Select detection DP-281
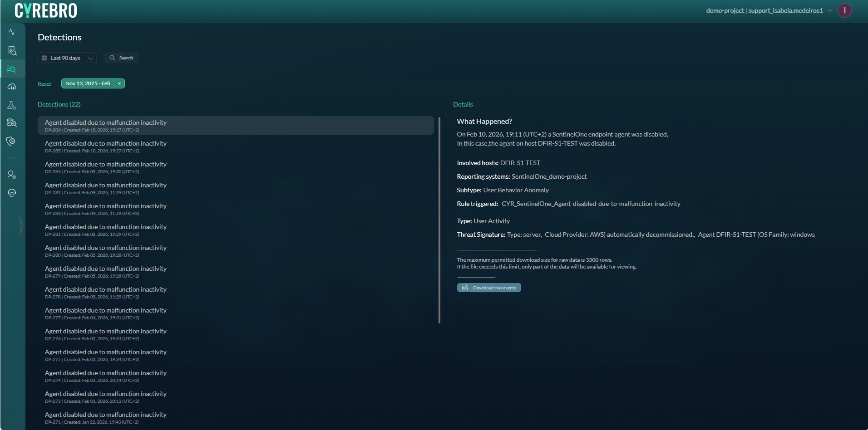This screenshot has height=430, width=868. pos(236,230)
